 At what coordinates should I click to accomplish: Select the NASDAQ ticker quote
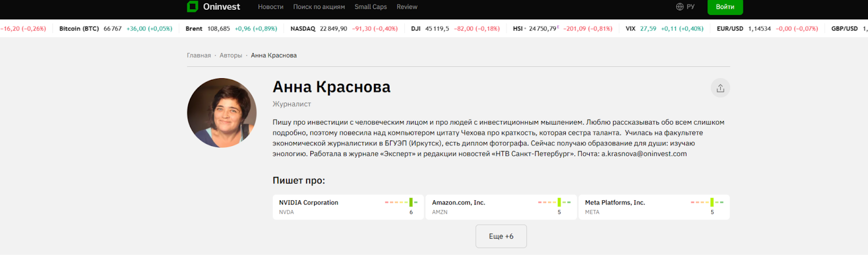(x=303, y=29)
